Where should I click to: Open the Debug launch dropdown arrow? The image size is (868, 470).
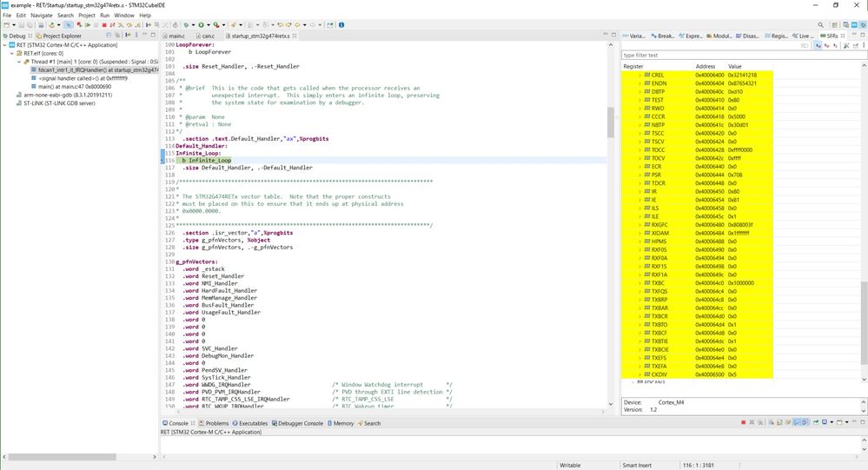(x=193, y=25)
